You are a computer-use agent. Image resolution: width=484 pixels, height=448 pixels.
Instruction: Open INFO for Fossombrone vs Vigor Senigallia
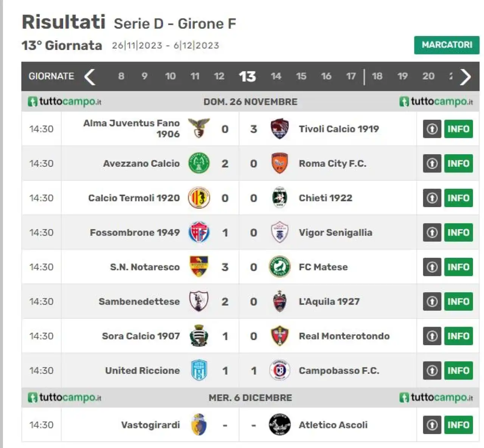458,233
